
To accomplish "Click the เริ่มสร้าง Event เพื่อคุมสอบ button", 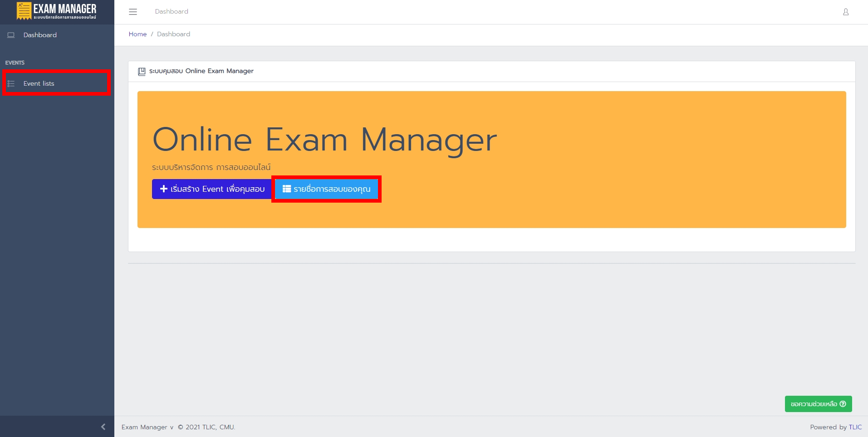I will [x=211, y=189].
